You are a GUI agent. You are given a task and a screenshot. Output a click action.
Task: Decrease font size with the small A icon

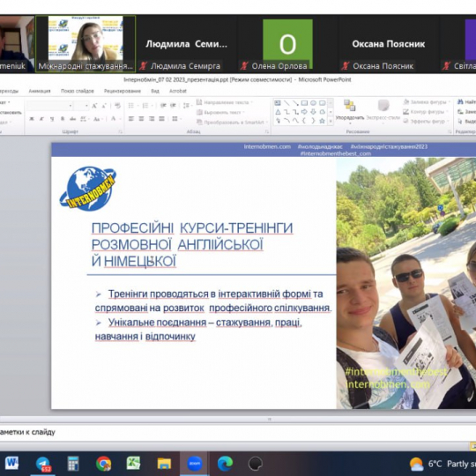104,106
